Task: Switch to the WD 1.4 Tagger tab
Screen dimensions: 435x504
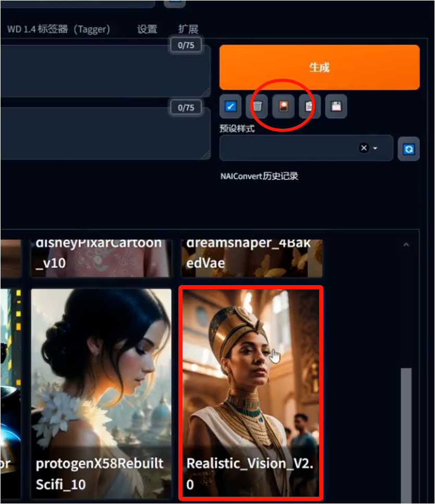Action: tap(59, 29)
